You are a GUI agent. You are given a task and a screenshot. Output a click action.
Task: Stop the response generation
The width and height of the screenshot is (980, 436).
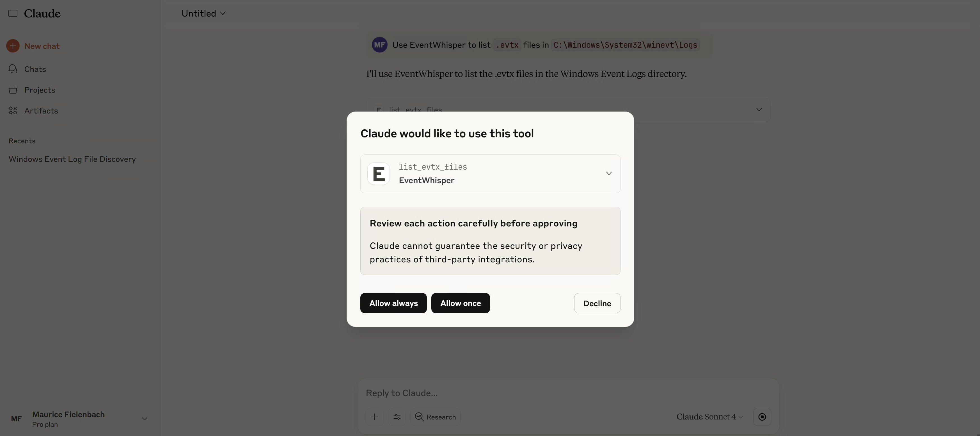coord(762,417)
